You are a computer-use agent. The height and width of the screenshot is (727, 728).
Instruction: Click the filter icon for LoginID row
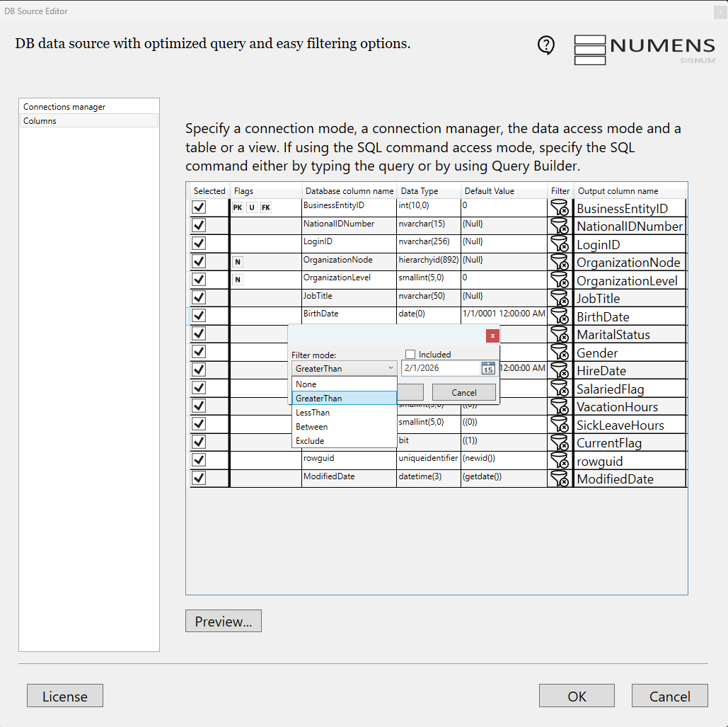point(560,244)
